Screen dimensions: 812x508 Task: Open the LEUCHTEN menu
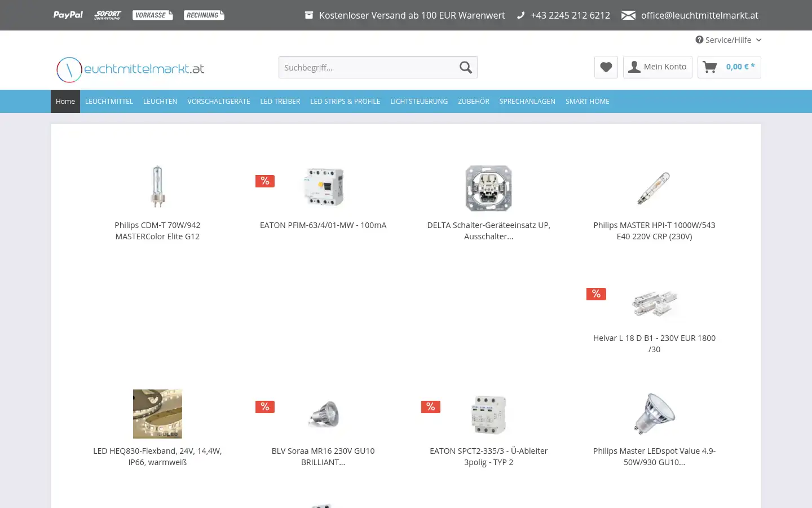point(160,102)
